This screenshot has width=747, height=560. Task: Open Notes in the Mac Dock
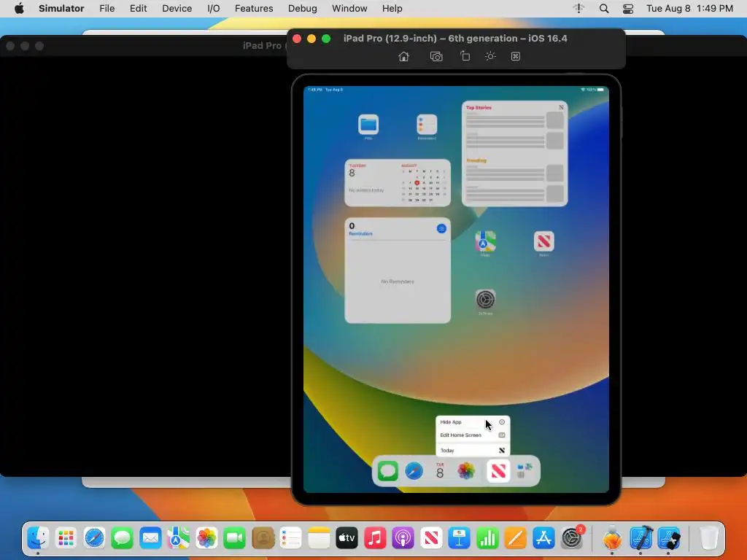click(319, 538)
